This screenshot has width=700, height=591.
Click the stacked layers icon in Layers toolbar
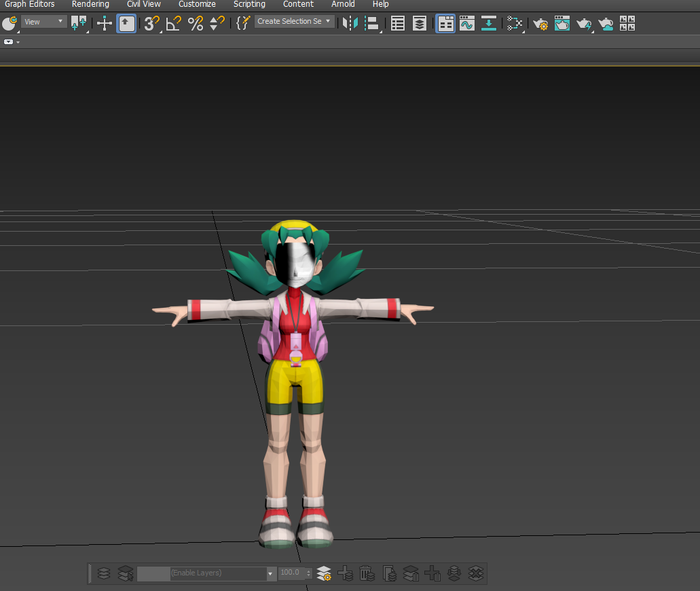[104, 573]
